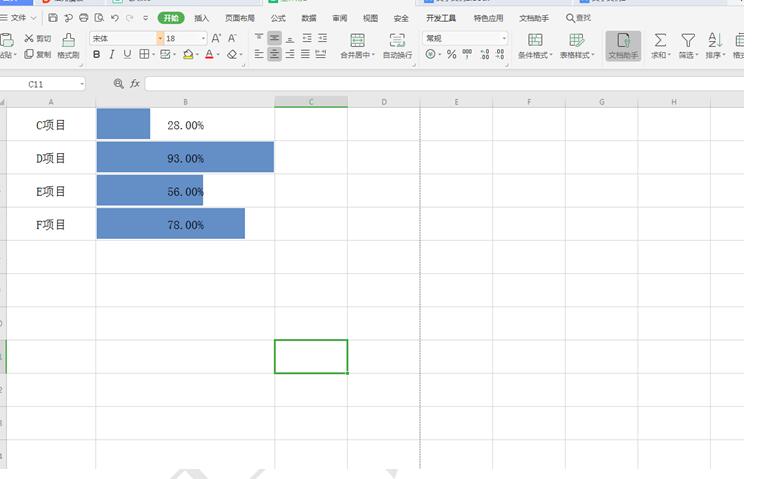
Task: Apply fill color bucket icon
Action: point(188,54)
